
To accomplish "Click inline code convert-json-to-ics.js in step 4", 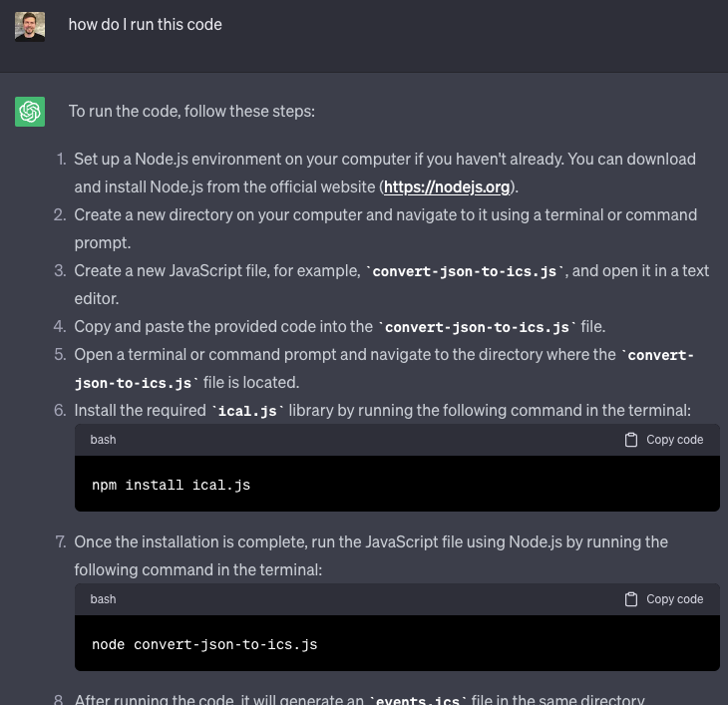I will pyautogui.click(x=477, y=327).
